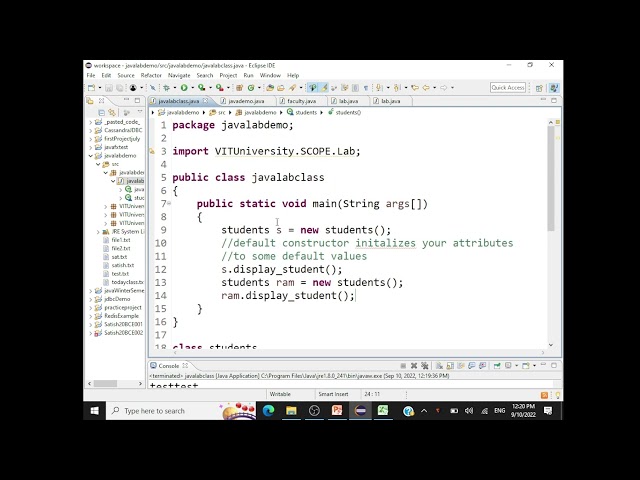Open the Open Console dropdown arrow

coord(534,366)
